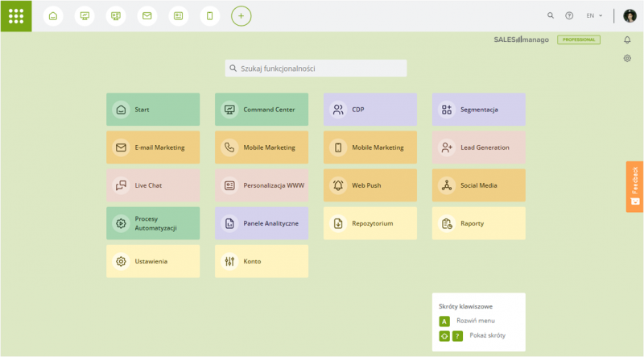The height and width of the screenshot is (357, 644).
Task: Open the Web Push tile
Action: tap(370, 185)
